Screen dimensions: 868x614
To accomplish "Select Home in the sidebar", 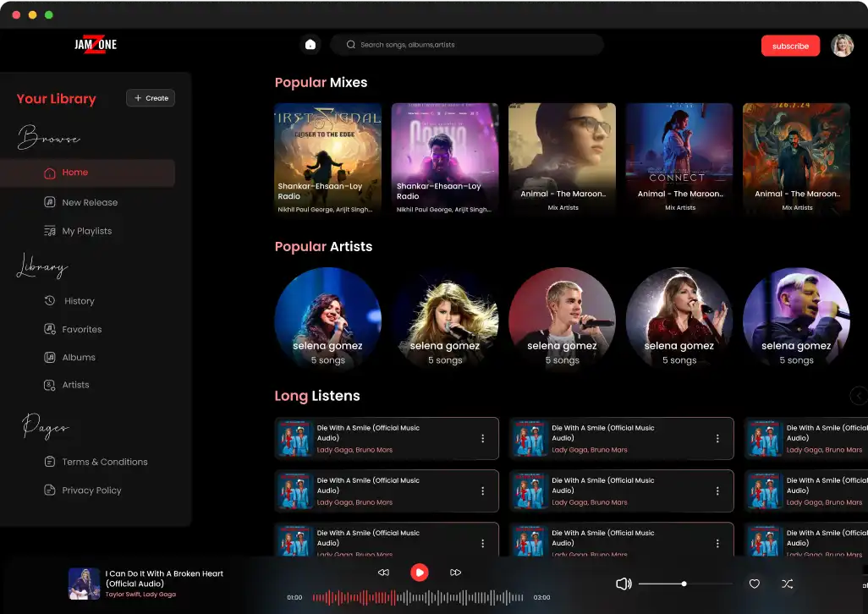I will (x=87, y=173).
